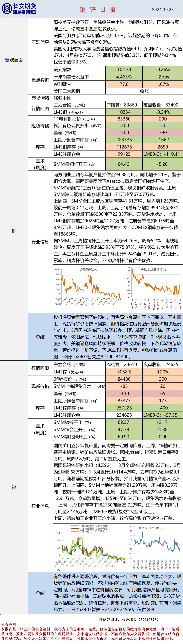183x644 pixels.
Task: Select the LME锌库存 change -400
Action: [163, 408]
